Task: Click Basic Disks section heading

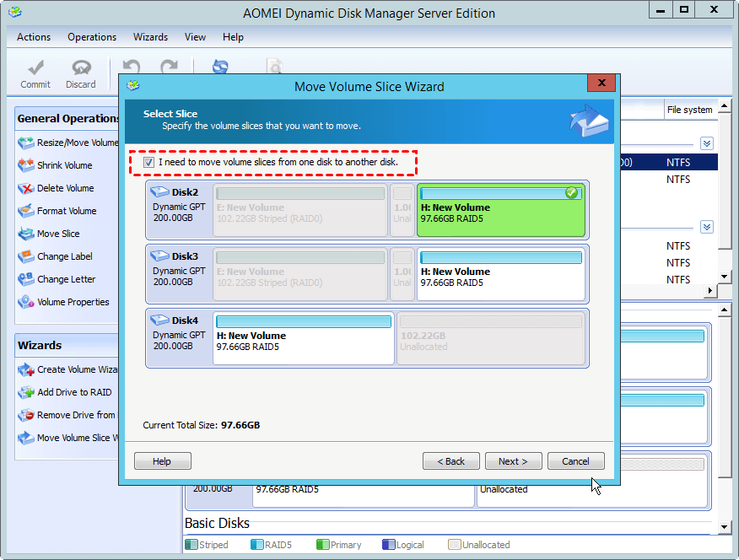Action: (x=218, y=523)
